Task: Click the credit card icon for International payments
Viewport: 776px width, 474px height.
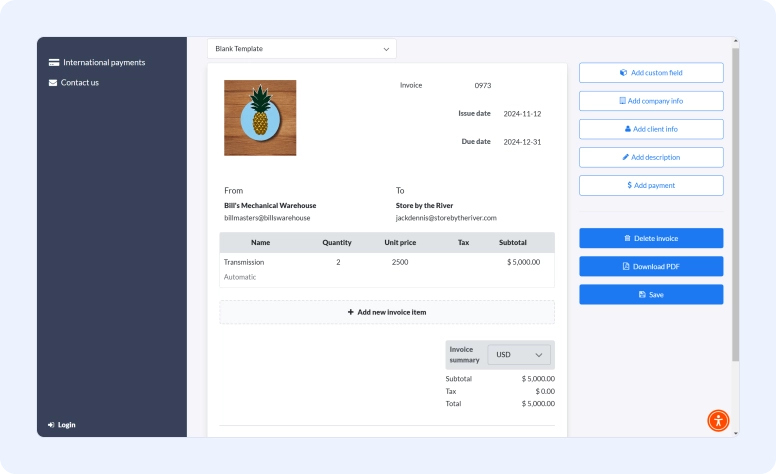Action: [53, 62]
